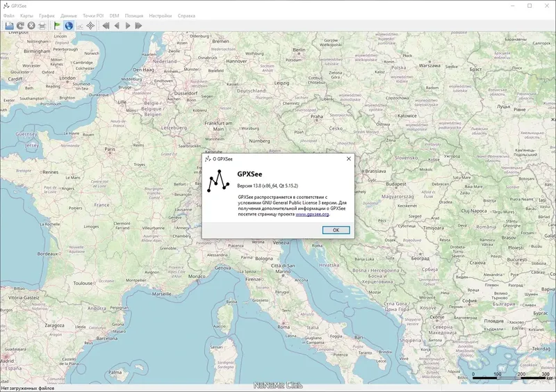Click the 'О GPXSee' dialog title

tap(222, 159)
